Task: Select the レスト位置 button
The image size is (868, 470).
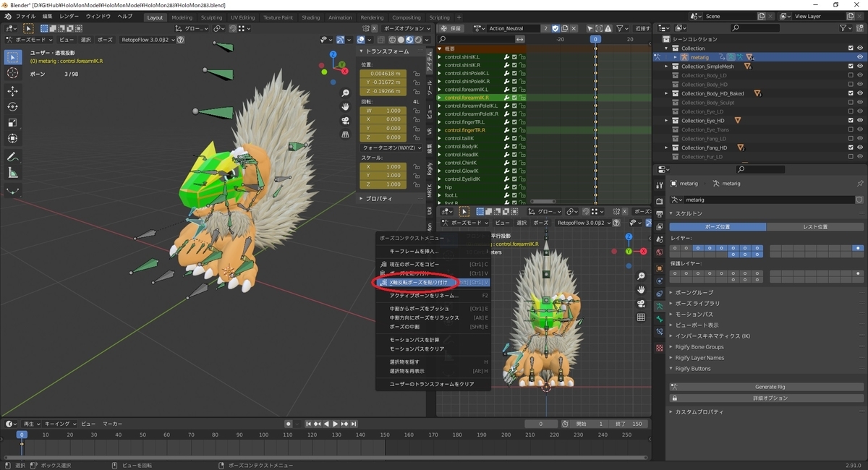Action: 815,226
